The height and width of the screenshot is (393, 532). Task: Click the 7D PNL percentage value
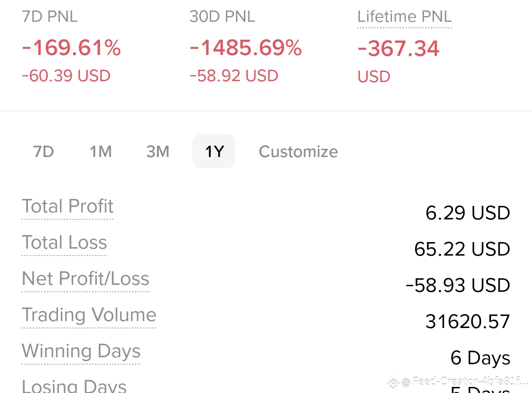click(72, 48)
